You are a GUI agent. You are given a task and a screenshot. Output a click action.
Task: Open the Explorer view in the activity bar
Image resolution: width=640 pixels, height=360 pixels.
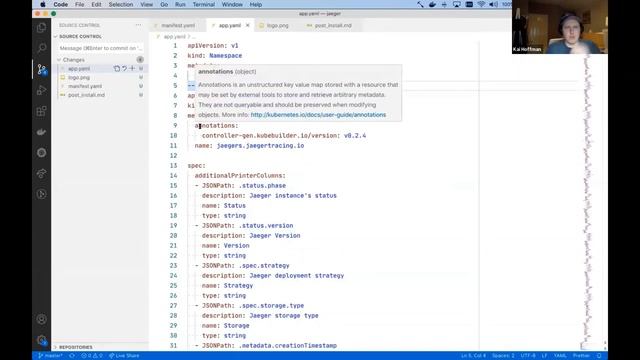coord(41,28)
